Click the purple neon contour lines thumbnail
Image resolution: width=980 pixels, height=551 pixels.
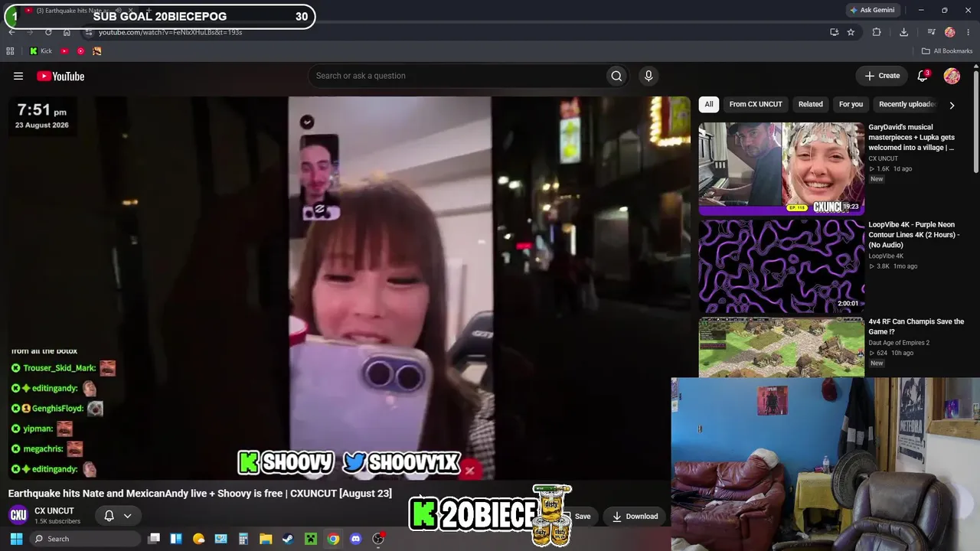(x=782, y=266)
